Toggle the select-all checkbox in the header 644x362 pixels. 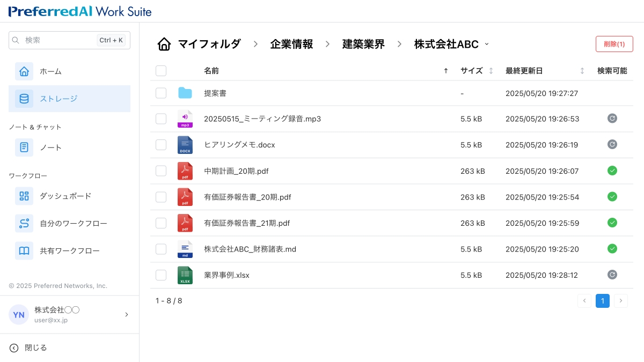[x=161, y=71]
